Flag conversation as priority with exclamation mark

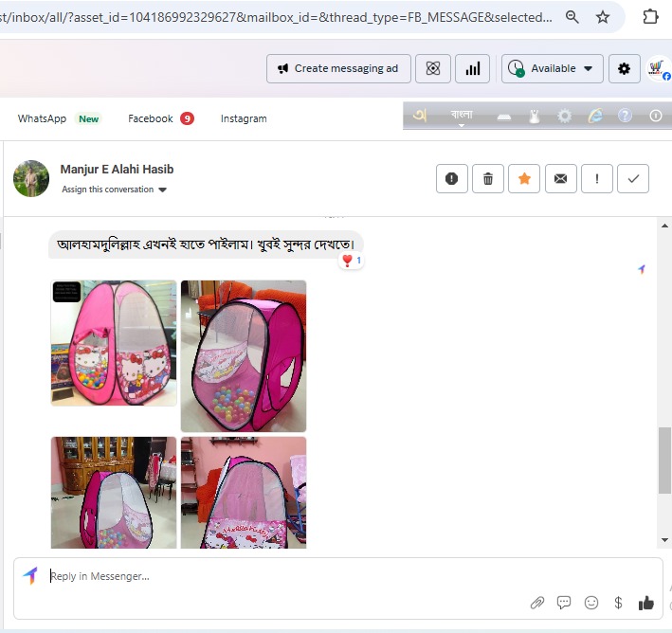click(x=597, y=178)
